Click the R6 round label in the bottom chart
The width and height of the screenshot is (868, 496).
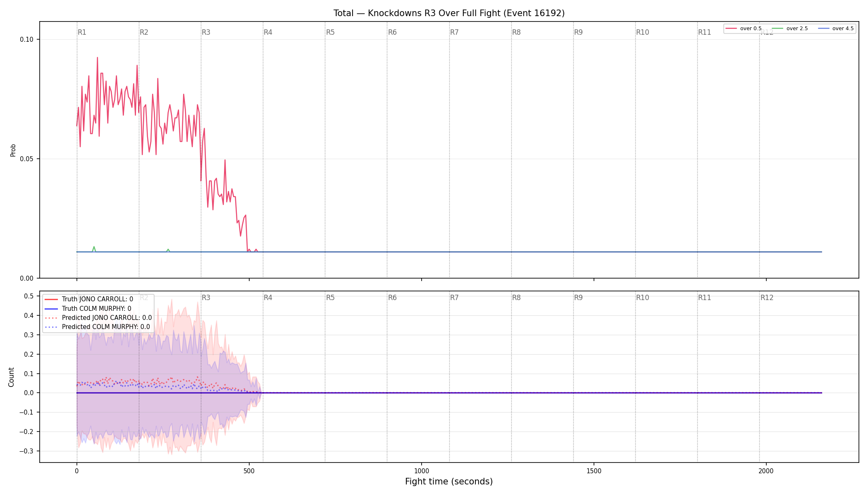tap(392, 298)
